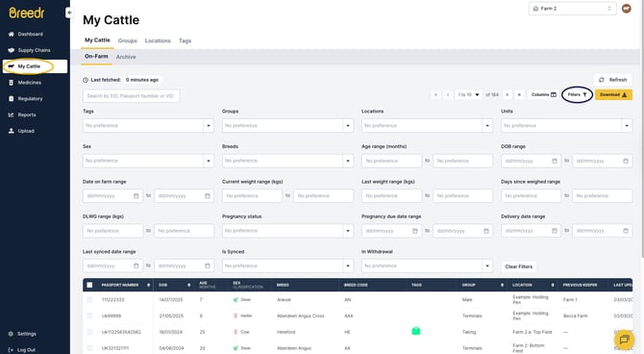Viewport: 644px width, 354px height.
Task: Toggle the Filters panel button
Action: click(577, 94)
